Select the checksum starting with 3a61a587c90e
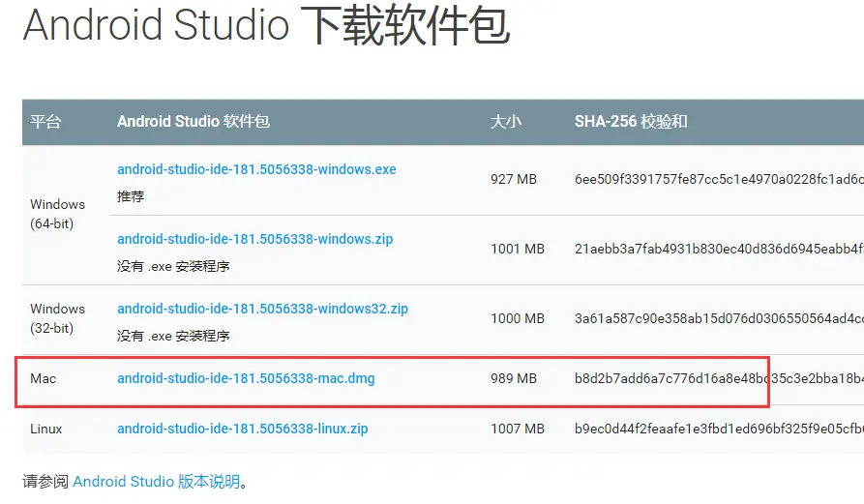Viewport: 864px width, 504px height. (719, 318)
